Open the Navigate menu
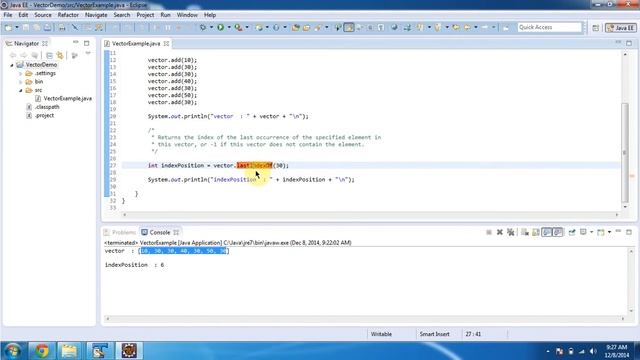 coord(96,15)
